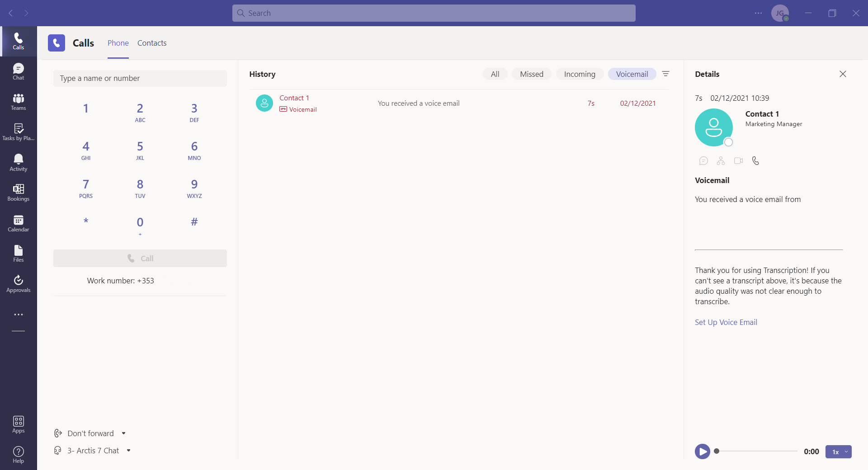Click the 02/12/2021 date in history

click(x=638, y=103)
